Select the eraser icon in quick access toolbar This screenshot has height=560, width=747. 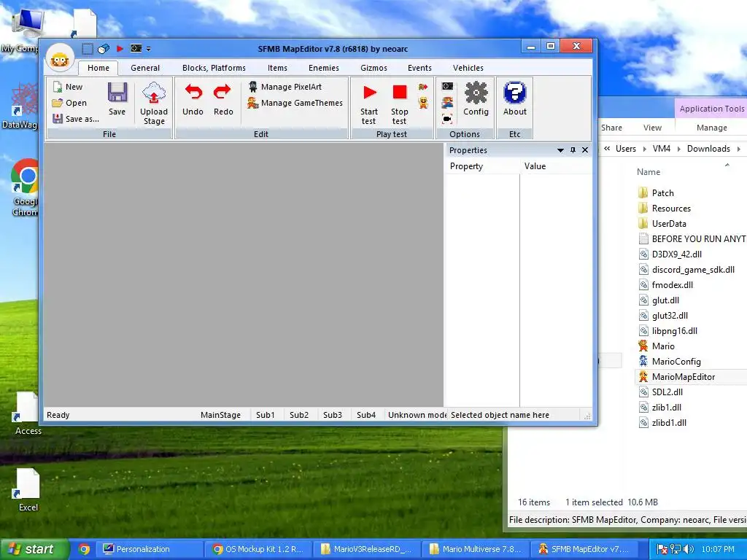tap(104, 49)
